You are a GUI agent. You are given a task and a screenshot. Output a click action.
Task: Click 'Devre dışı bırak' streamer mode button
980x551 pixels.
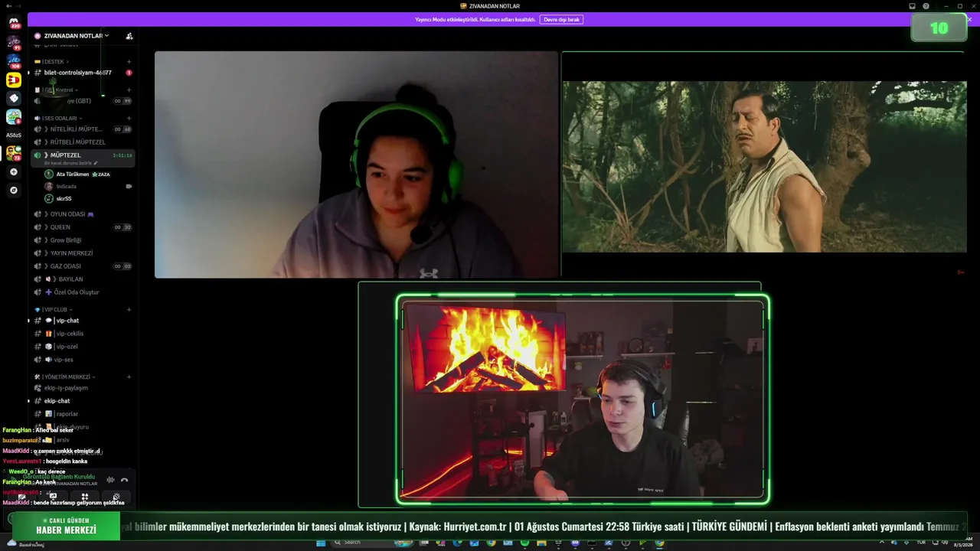coord(561,19)
